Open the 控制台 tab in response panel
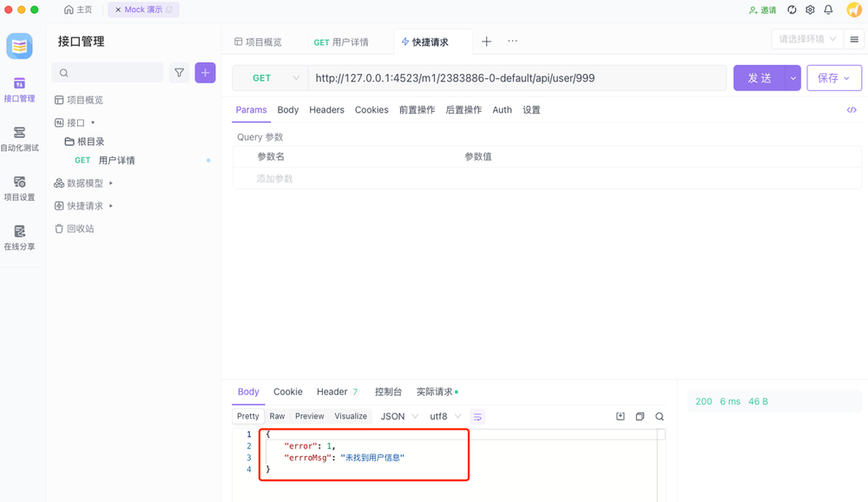The height and width of the screenshot is (502, 868). pyautogui.click(x=388, y=392)
